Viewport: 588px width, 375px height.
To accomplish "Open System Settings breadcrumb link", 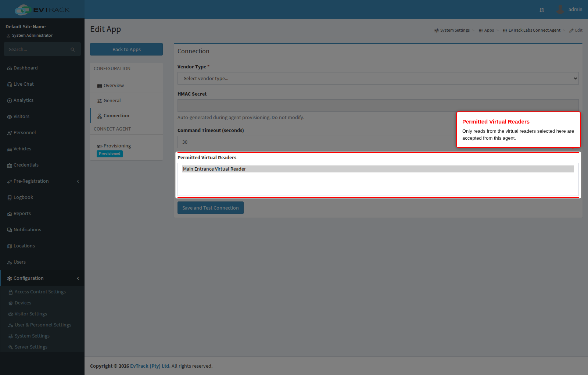I will point(452,31).
